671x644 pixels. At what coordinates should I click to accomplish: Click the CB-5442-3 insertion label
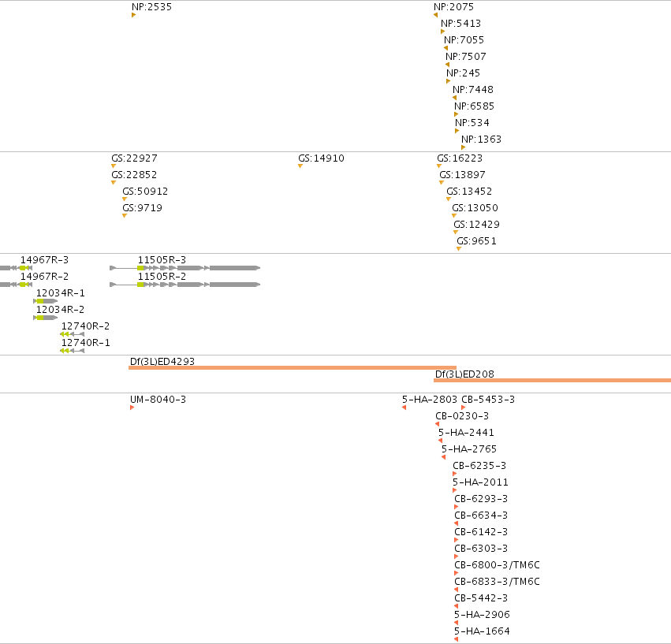pyautogui.click(x=481, y=598)
